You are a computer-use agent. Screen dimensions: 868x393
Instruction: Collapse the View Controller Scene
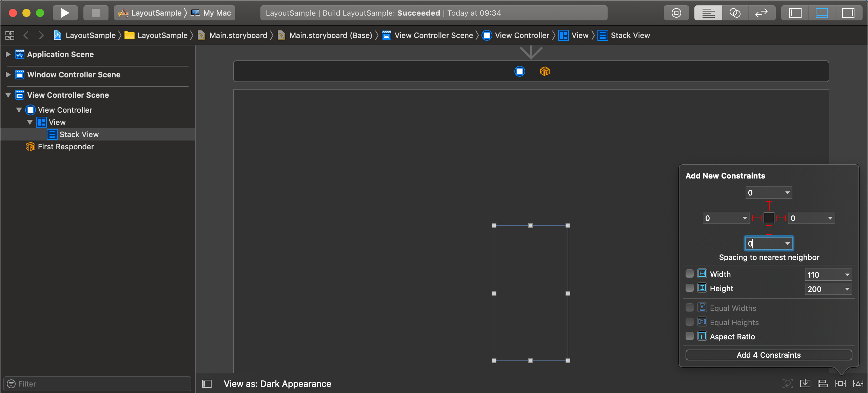click(x=7, y=95)
